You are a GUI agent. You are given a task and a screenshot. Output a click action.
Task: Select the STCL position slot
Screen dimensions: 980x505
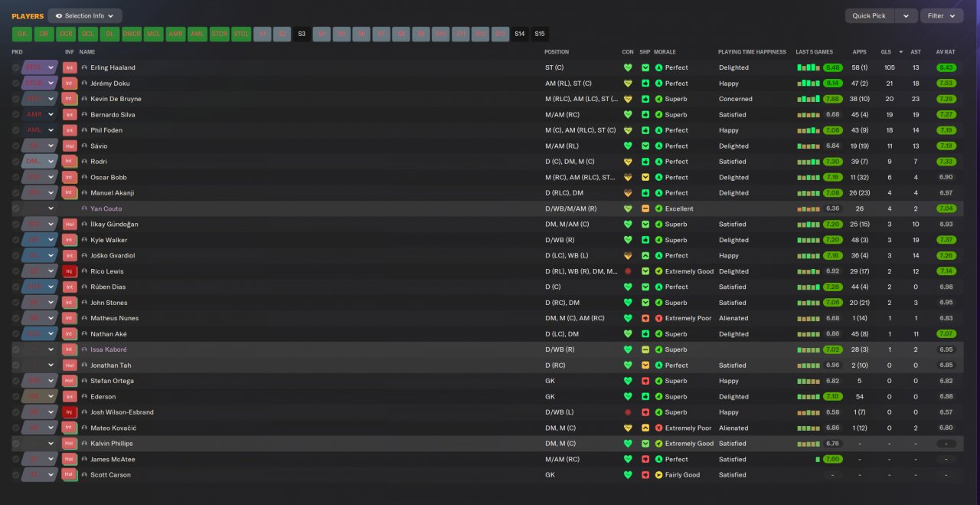point(242,34)
